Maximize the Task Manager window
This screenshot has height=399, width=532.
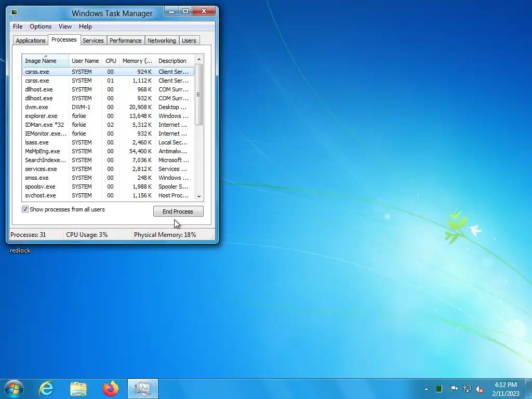[185, 11]
